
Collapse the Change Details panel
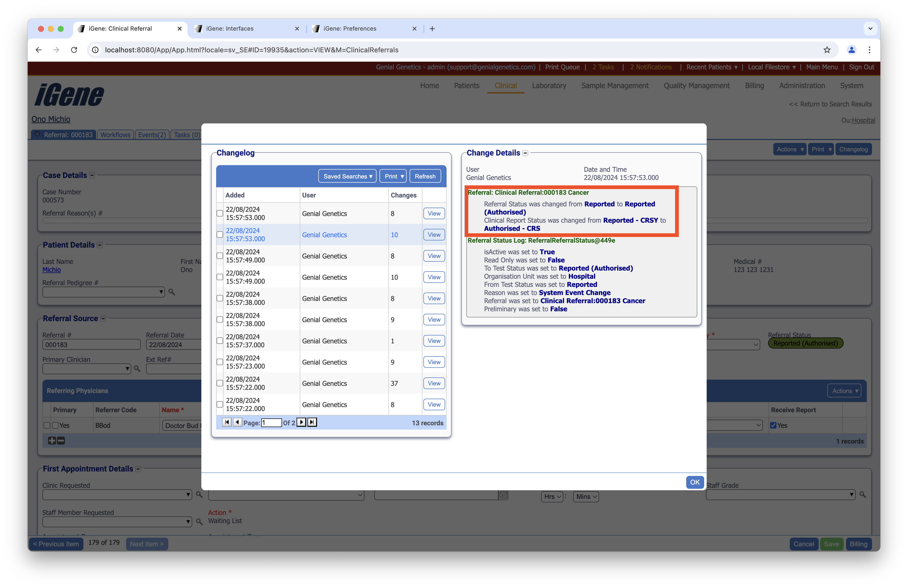click(525, 153)
